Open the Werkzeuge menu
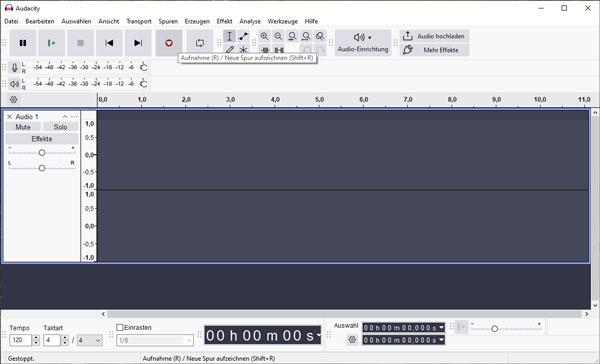600x364 pixels. click(x=282, y=21)
